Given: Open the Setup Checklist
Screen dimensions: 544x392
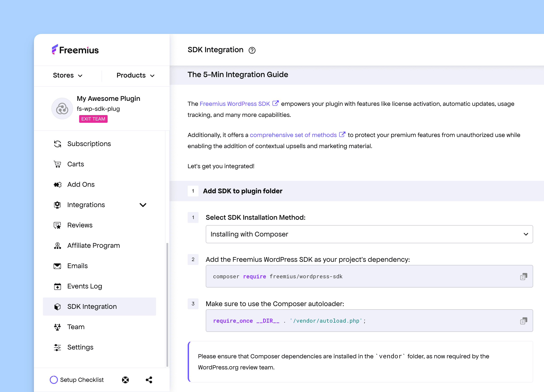Looking at the screenshot, I should click(x=77, y=380).
